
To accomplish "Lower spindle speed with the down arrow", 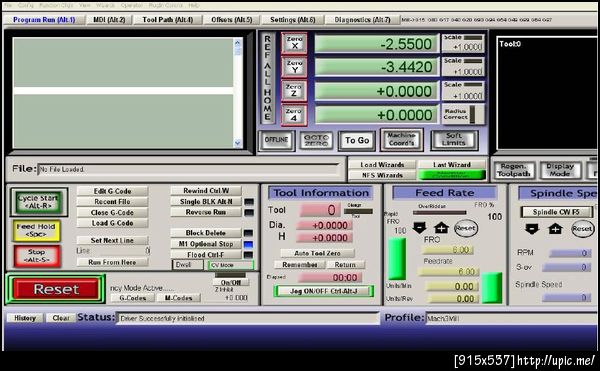I will 532,229.
